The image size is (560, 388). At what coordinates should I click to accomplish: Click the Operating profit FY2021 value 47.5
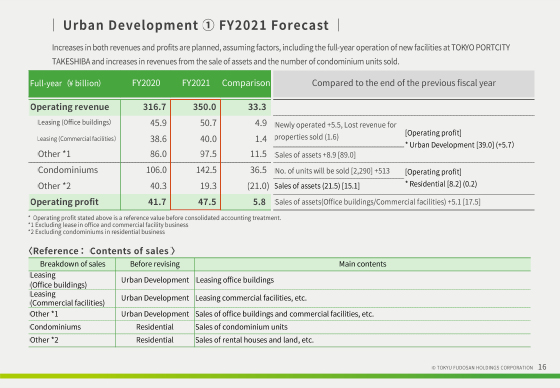(207, 202)
